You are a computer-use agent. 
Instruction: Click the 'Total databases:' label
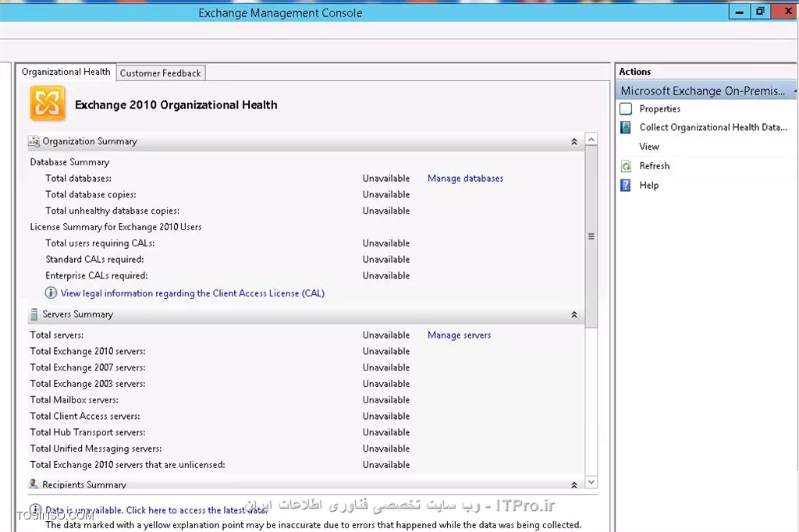click(79, 179)
